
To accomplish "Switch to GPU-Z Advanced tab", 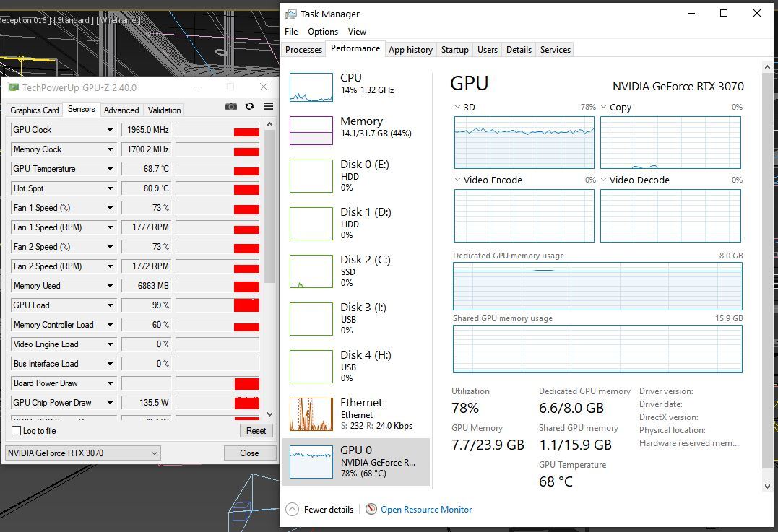I will click(x=121, y=110).
